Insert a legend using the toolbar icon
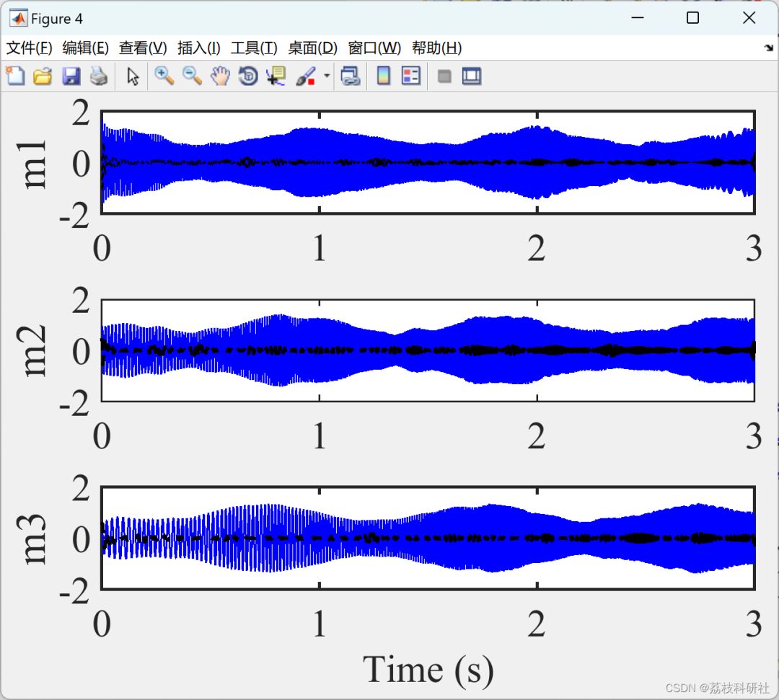The height and width of the screenshot is (700, 779). coord(411,76)
